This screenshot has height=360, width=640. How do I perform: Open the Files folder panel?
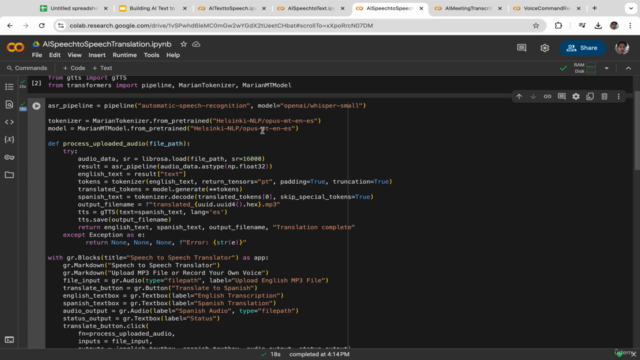point(9,175)
